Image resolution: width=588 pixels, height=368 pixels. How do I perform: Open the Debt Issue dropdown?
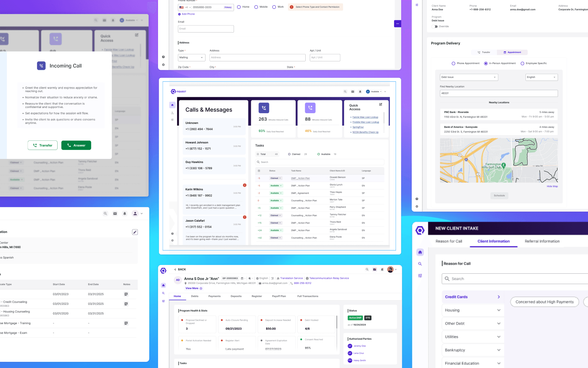click(469, 77)
